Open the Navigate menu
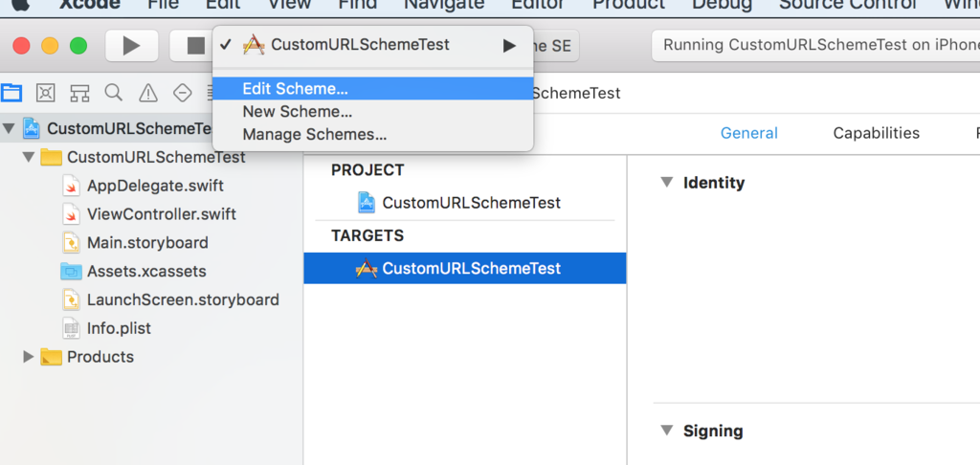Screen dimensions: 980x465 (x=444, y=5)
